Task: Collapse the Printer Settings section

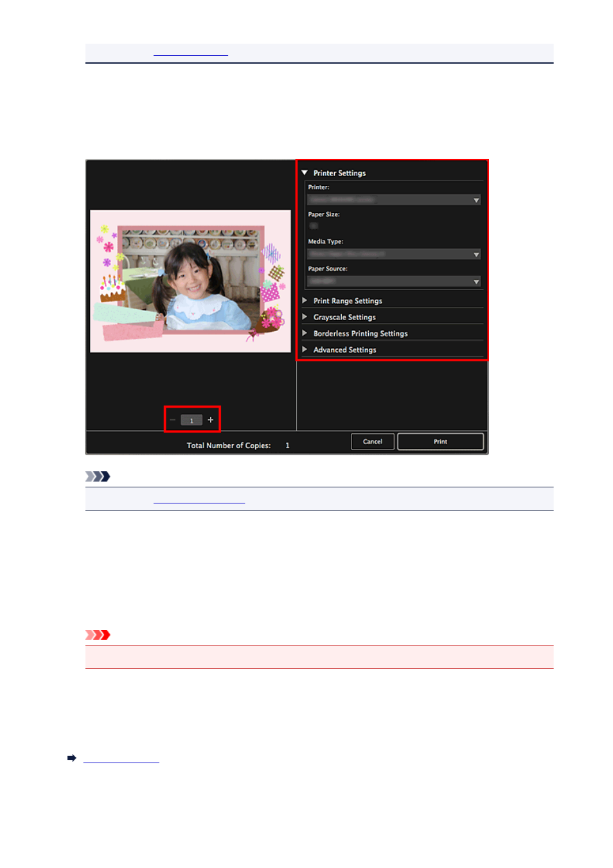Action: coord(305,173)
